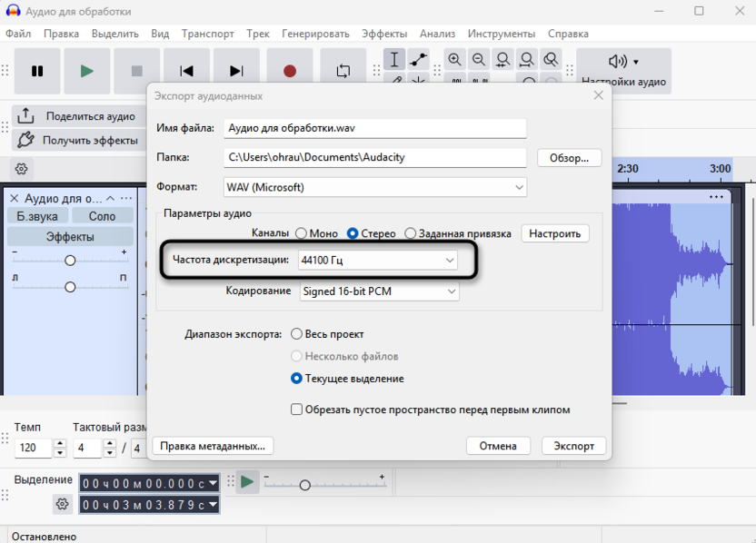Open the 'Частота дискретизации' 44100 Гц dropdown
The height and width of the screenshot is (543, 756).
point(377,261)
